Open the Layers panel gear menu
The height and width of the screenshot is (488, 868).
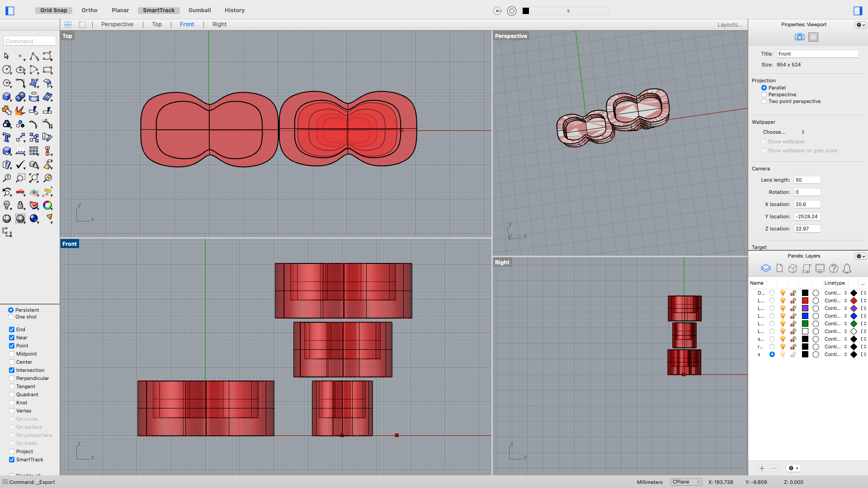tap(860, 256)
